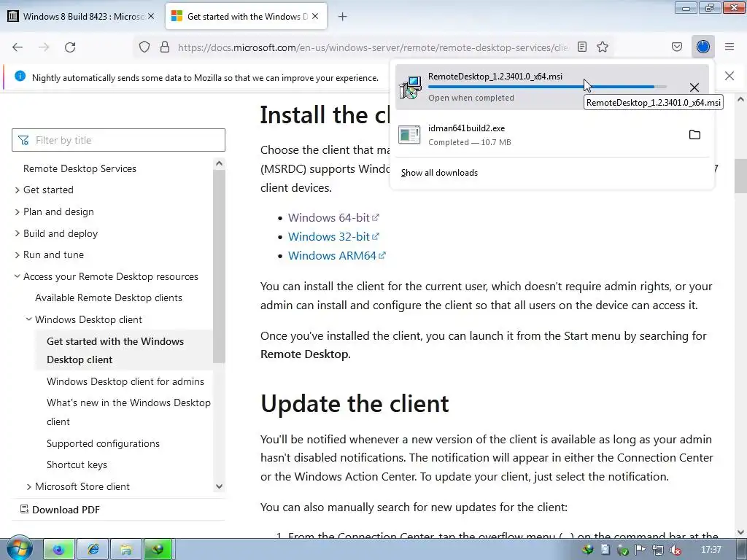Go back with the browser back arrow
This screenshot has width=747, height=560.
(x=18, y=47)
